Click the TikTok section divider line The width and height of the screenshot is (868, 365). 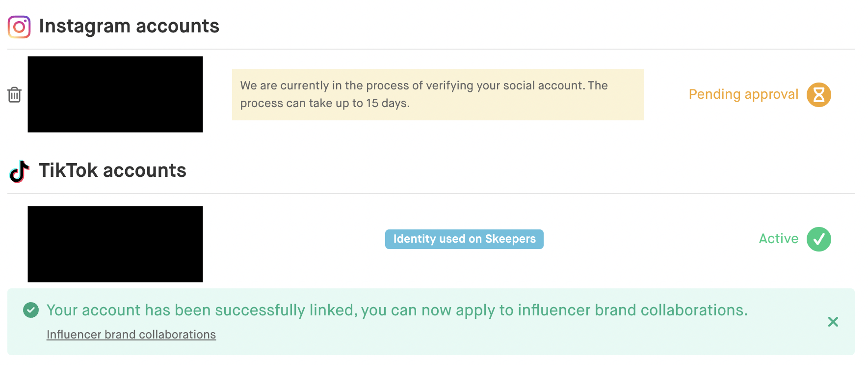point(431,194)
